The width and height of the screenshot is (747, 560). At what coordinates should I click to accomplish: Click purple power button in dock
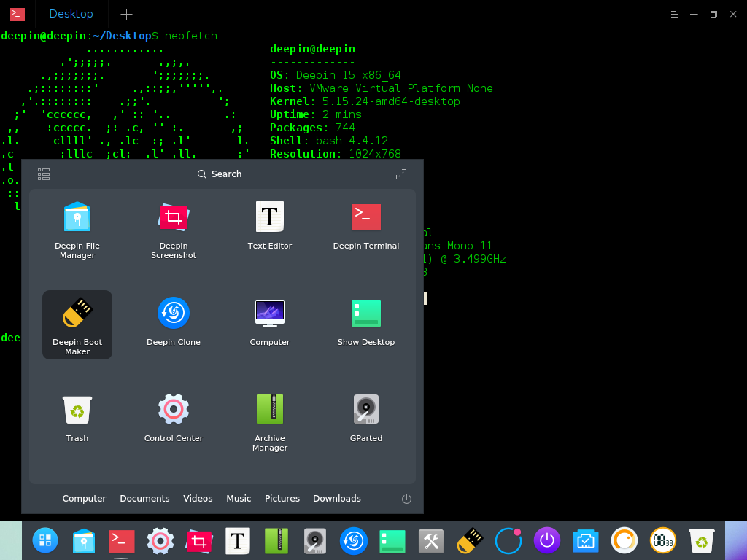coord(547,540)
